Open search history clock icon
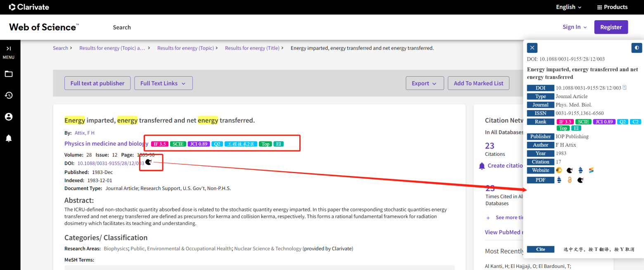 (9, 96)
